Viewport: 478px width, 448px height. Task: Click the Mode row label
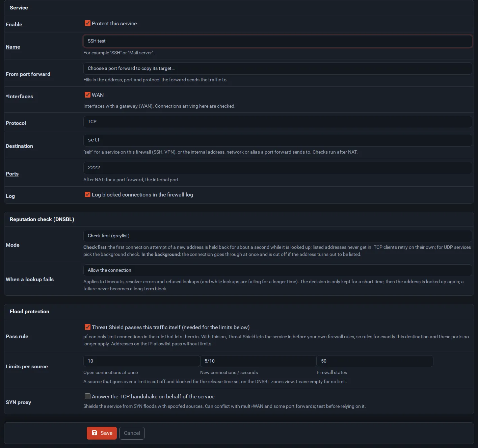(12, 245)
